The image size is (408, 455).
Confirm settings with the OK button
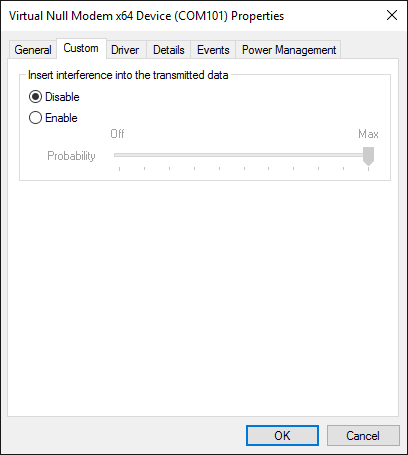click(282, 435)
